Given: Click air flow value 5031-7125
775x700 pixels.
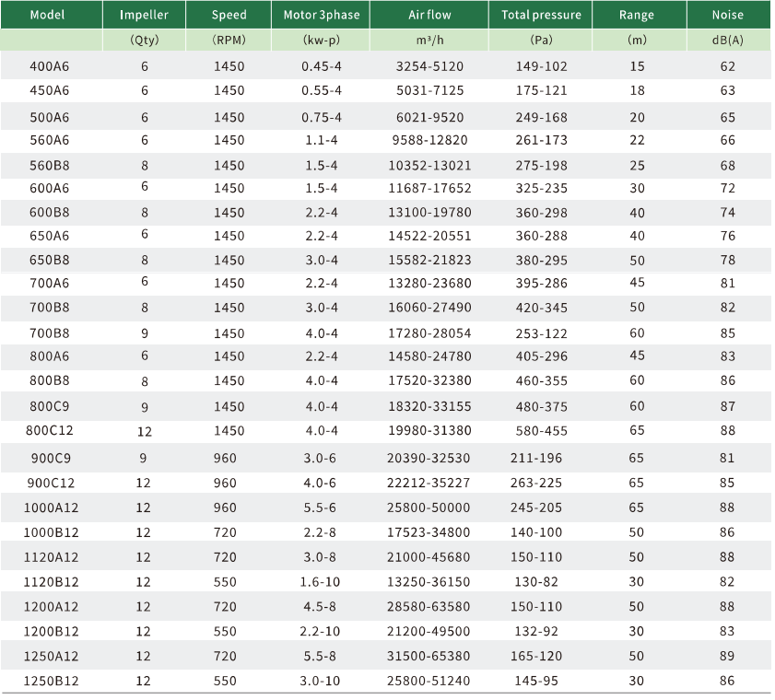Looking at the screenshot, I should (x=429, y=90).
